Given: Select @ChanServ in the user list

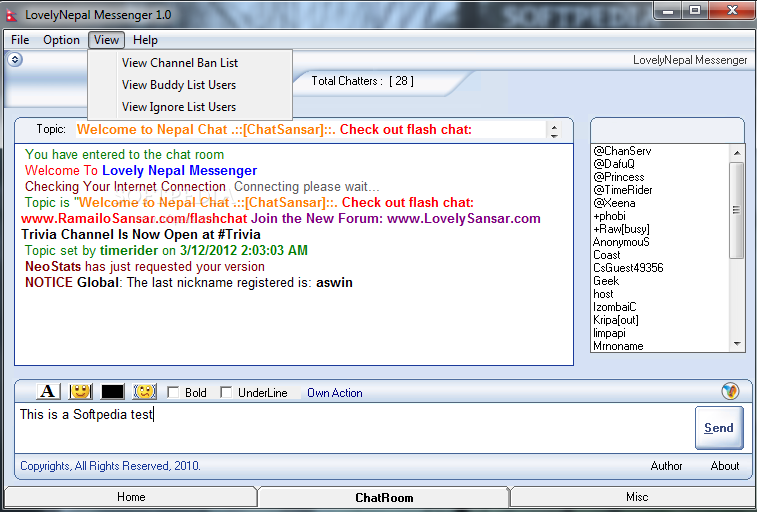Looking at the screenshot, I should point(622,151).
